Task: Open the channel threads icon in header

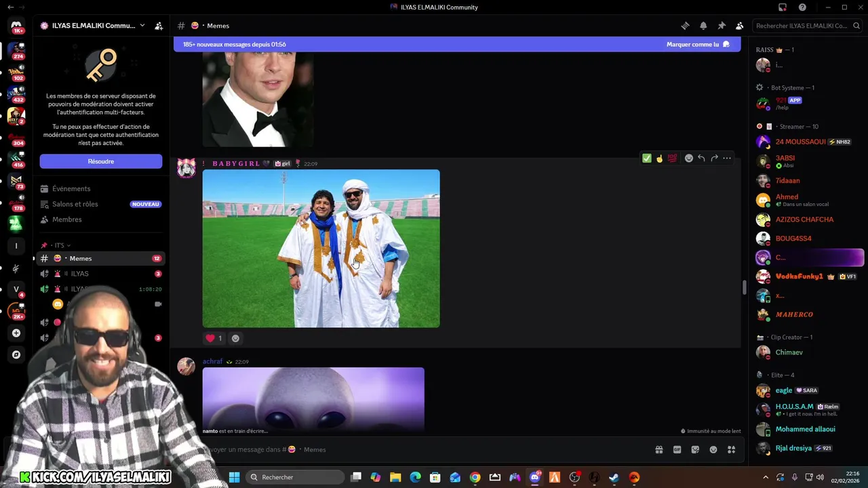Action: click(x=685, y=26)
